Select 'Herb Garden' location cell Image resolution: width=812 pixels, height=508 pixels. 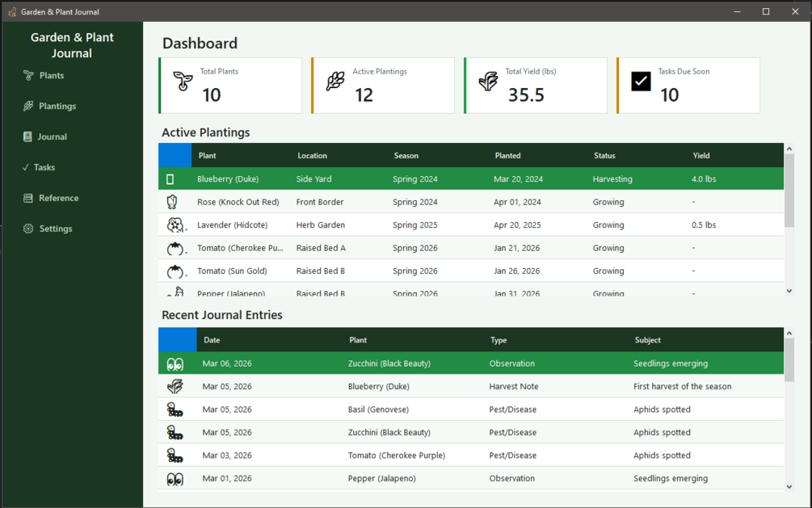[x=321, y=225]
